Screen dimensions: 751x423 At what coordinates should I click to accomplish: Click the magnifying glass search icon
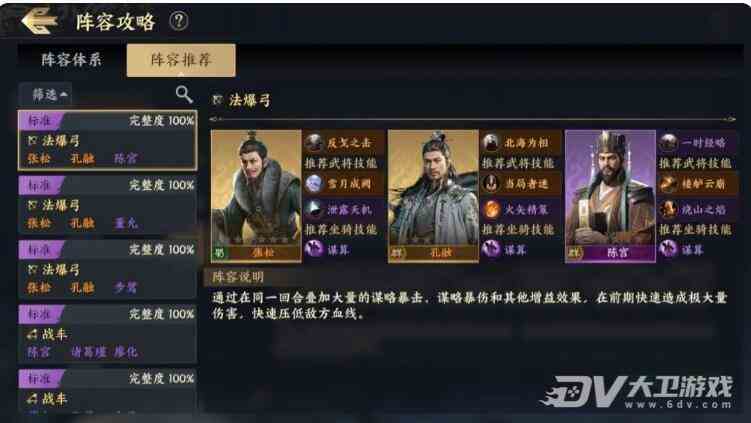(184, 94)
